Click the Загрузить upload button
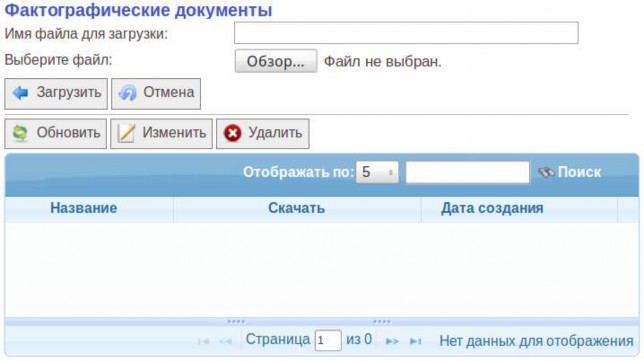 [56, 94]
